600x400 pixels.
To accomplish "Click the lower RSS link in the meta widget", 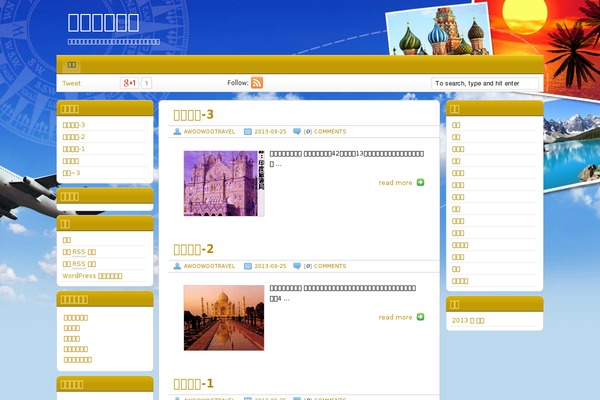I will point(79,264).
